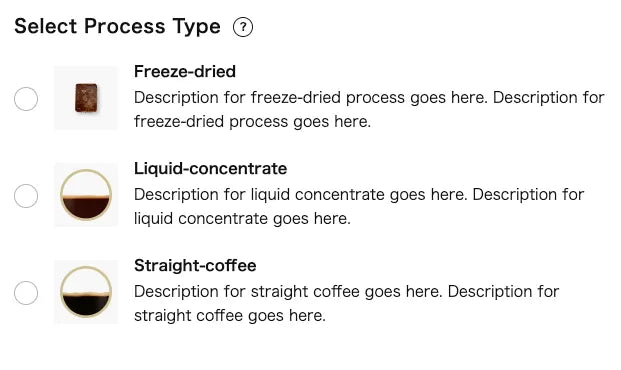Click first line of straight coffee description
The width and height of the screenshot is (621, 370).
pyautogui.click(x=347, y=292)
